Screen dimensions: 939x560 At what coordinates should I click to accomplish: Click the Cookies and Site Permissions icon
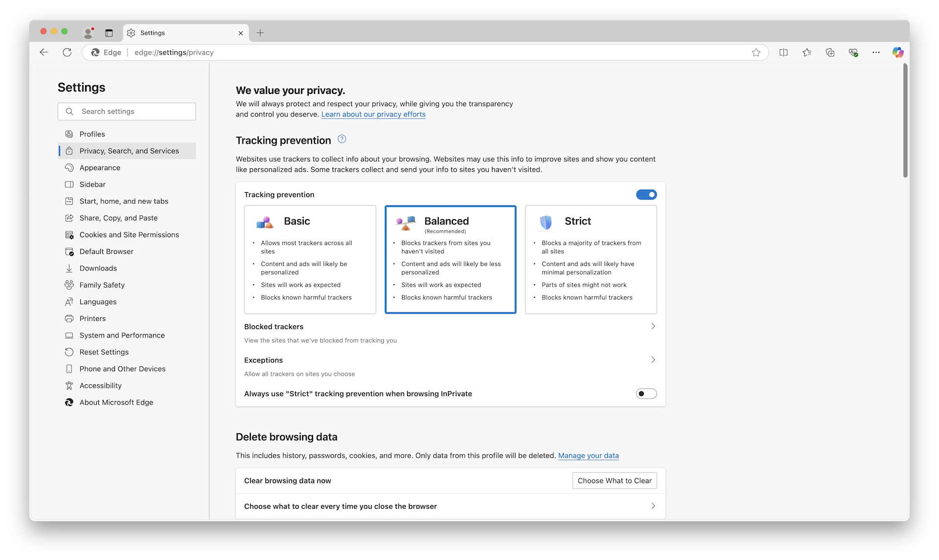[68, 235]
